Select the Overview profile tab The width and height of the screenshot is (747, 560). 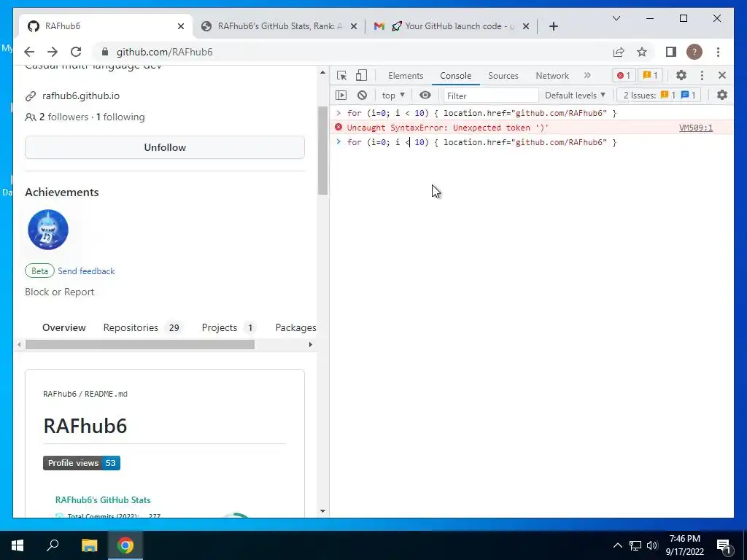pos(64,327)
